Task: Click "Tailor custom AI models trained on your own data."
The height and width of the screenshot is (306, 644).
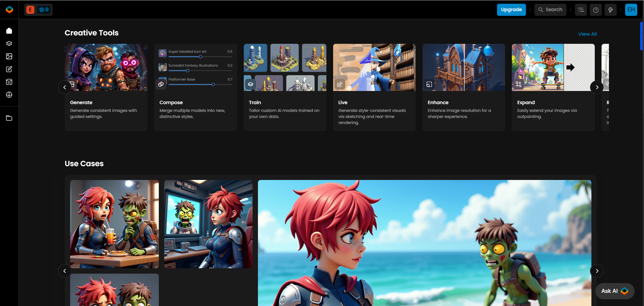Action: (x=284, y=114)
